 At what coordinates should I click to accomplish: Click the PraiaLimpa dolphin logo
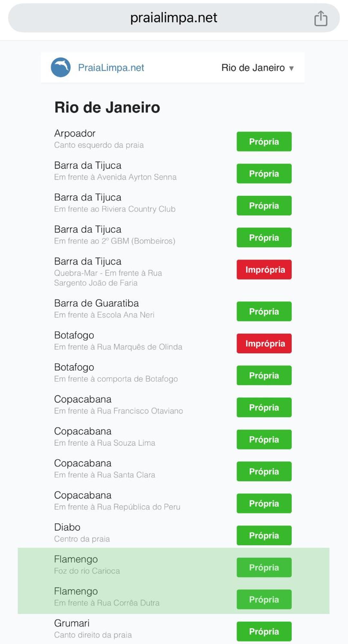(x=61, y=67)
